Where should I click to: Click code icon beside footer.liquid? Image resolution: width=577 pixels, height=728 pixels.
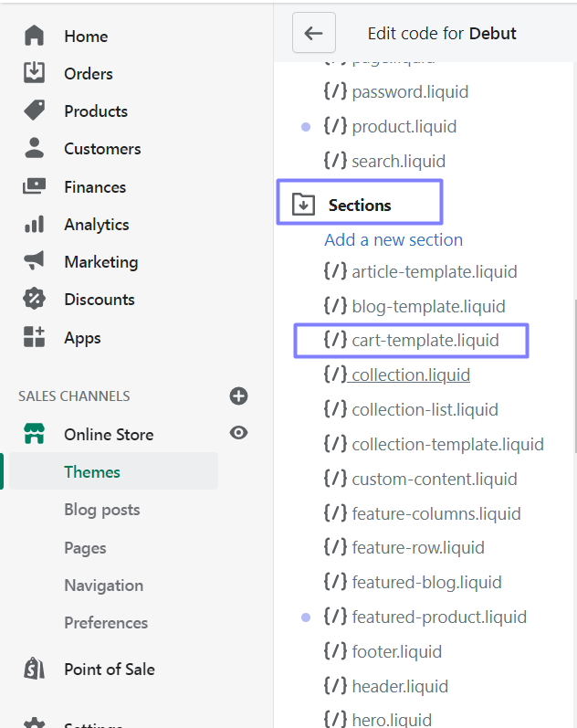pos(335,650)
